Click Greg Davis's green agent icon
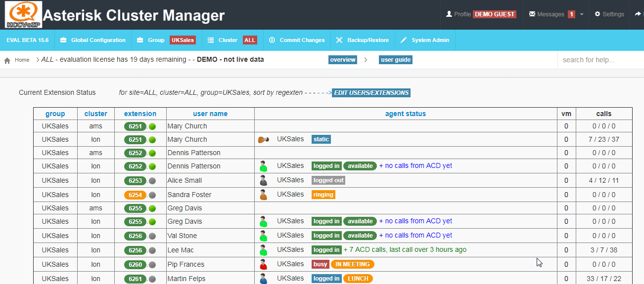Image resolution: width=644 pixels, height=284 pixels. [264, 221]
